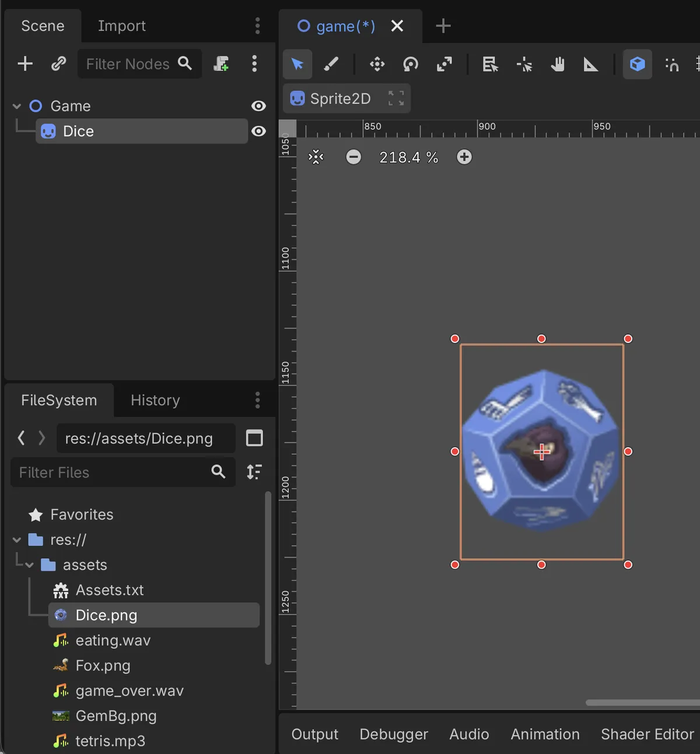Select GemBg.png file

(x=105, y=716)
